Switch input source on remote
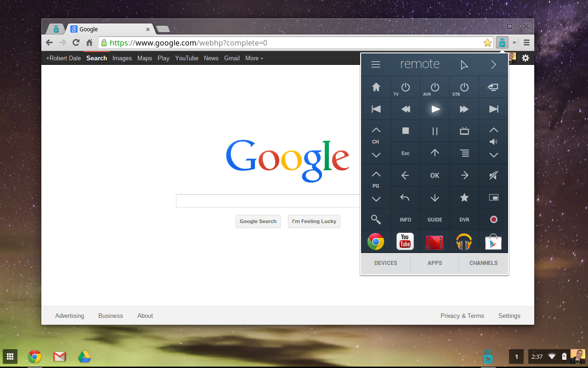 (493, 87)
